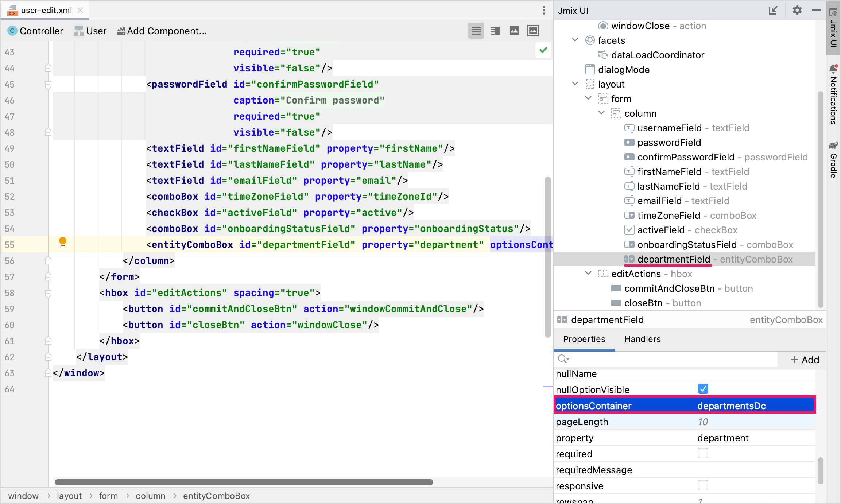Fold the hbox block at line 58
The height and width of the screenshot is (504, 841).
(x=48, y=293)
